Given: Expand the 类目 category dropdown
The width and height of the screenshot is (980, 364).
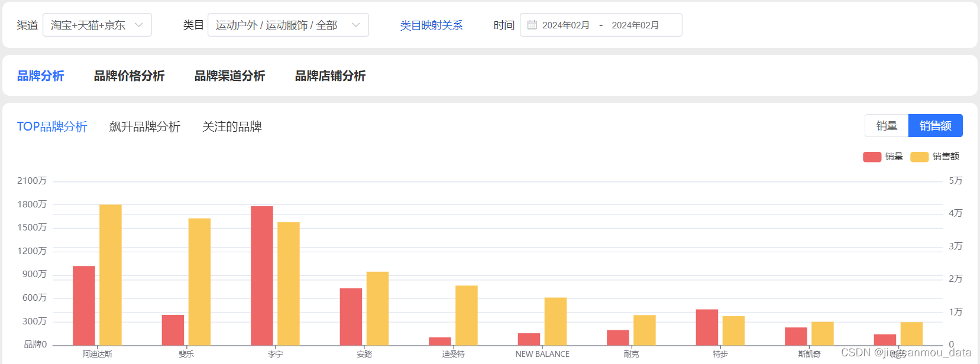Looking at the screenshot, I should 288,25.
